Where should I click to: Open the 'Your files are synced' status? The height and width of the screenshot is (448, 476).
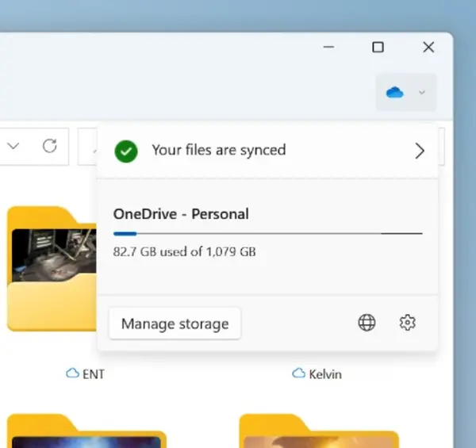coord(218,150)
